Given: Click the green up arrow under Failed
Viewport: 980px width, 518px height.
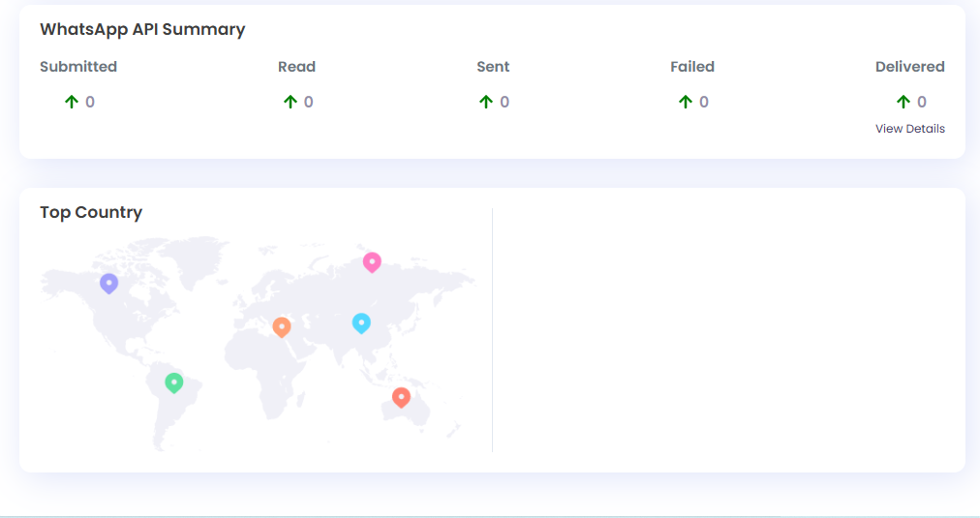Looking at the screenshot, I should [x=685, y=102].
